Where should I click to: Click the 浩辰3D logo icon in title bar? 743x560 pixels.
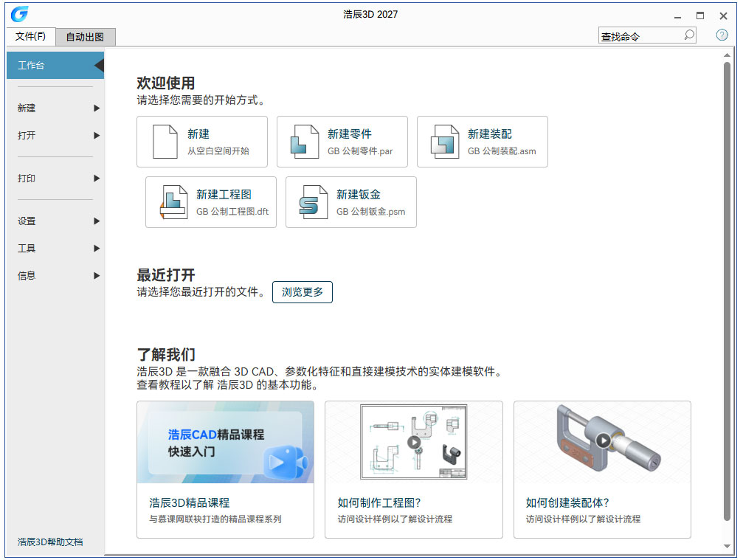[19, 14]
